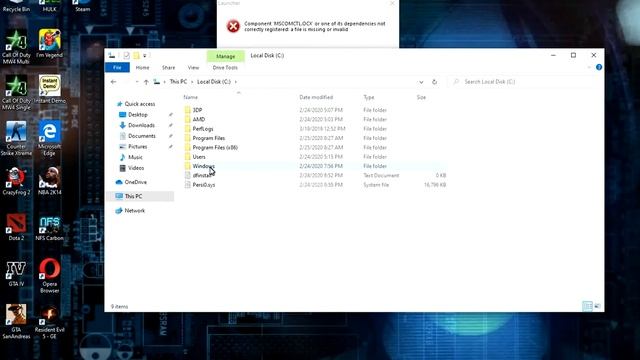Expand the chevron after This PC in address bar
This screenshot has height=360, width=640.
point(192,82)
